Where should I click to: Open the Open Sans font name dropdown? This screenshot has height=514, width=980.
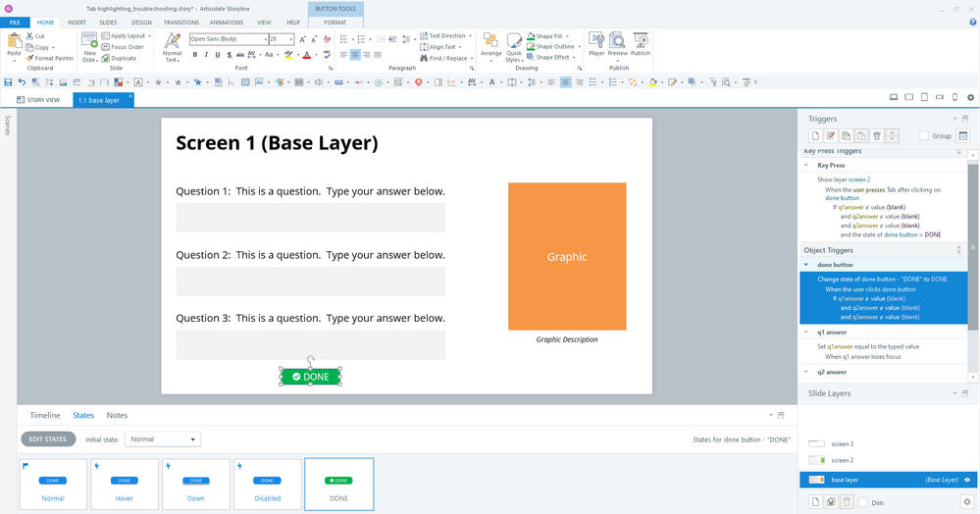[x=264, y=39]
